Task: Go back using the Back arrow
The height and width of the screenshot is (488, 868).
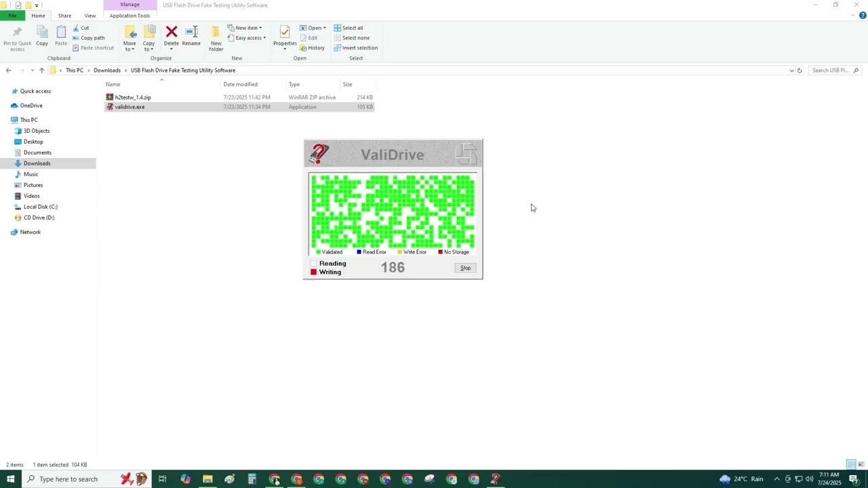Action: [x=8, y=70]
